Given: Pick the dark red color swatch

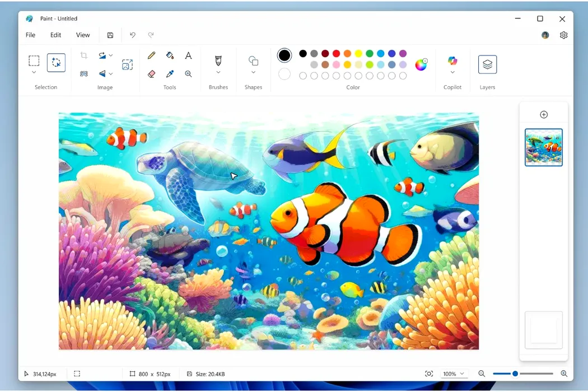Looking at the screenshot, I should tap(325, 54).
